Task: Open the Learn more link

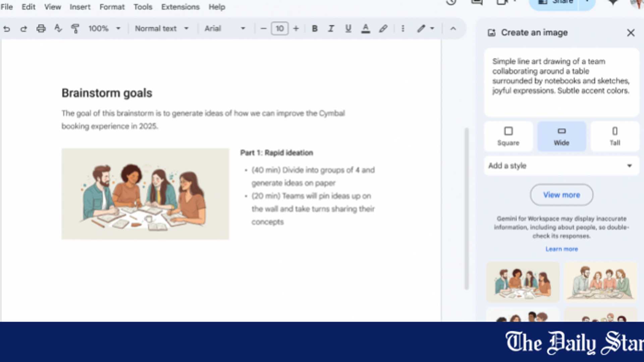Action: 561,249
